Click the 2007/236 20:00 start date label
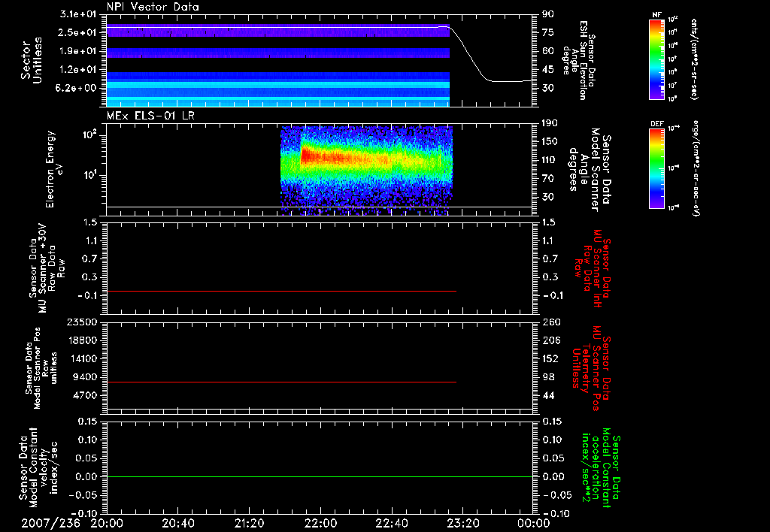Image resolution: width=770 pixels, height=532 pixels. click(x=74, y=523)
